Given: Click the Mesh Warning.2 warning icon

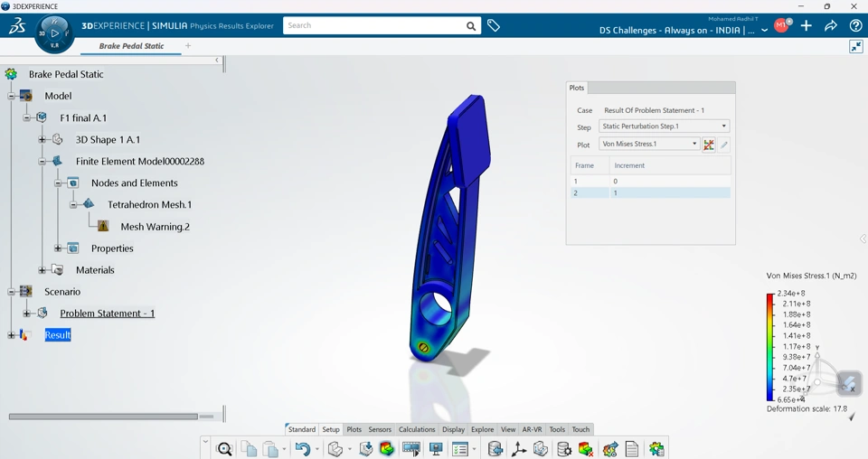Looking at the screenshot, I should (103, 226).
